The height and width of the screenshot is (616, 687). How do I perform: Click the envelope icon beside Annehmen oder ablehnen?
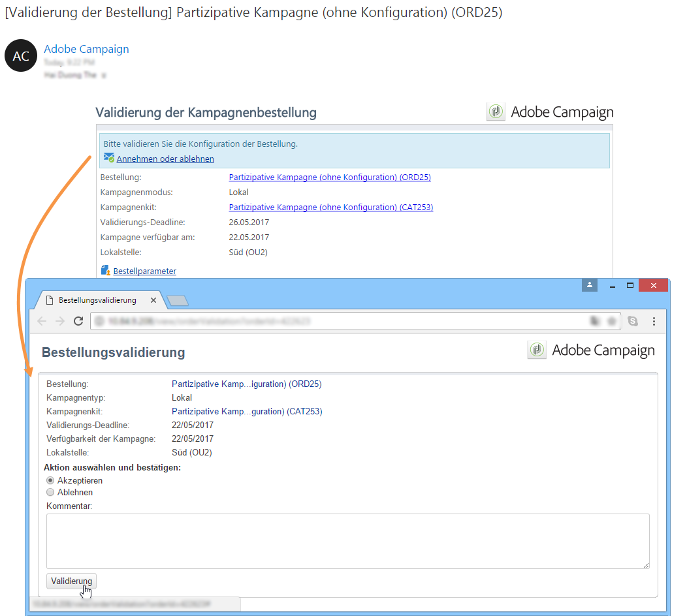pos(108,158)
